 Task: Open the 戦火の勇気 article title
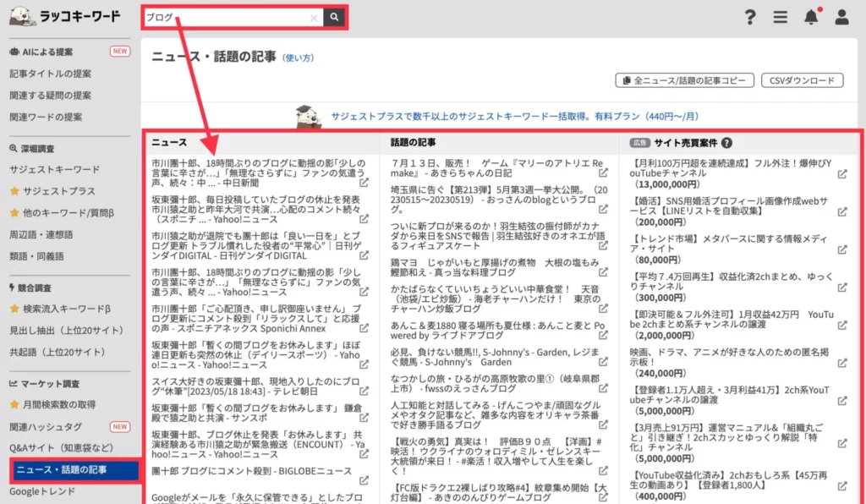point(496,457)
